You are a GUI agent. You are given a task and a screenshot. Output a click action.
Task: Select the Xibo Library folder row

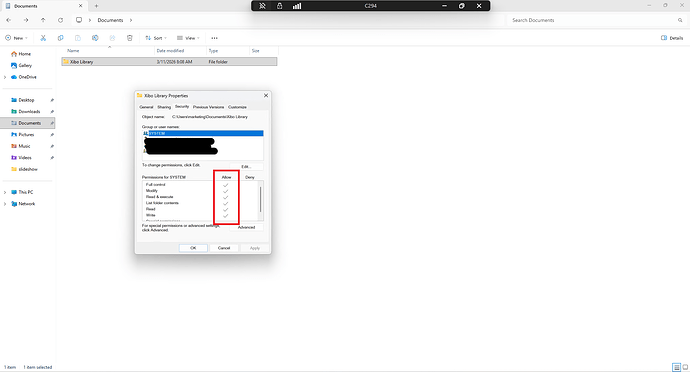(x=169, y=62)
